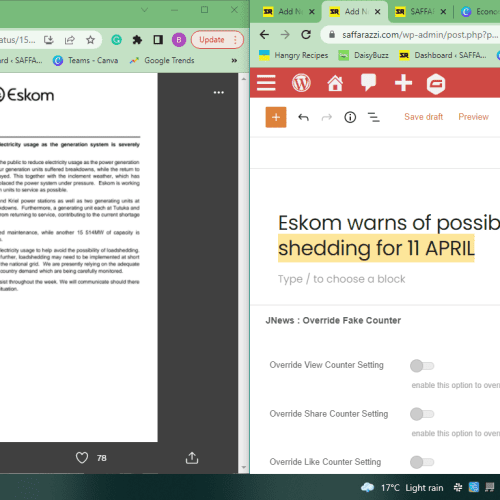This screenshot has width=500, height=500.
Task: Close the first Add New tab
Action: point(312,12)
